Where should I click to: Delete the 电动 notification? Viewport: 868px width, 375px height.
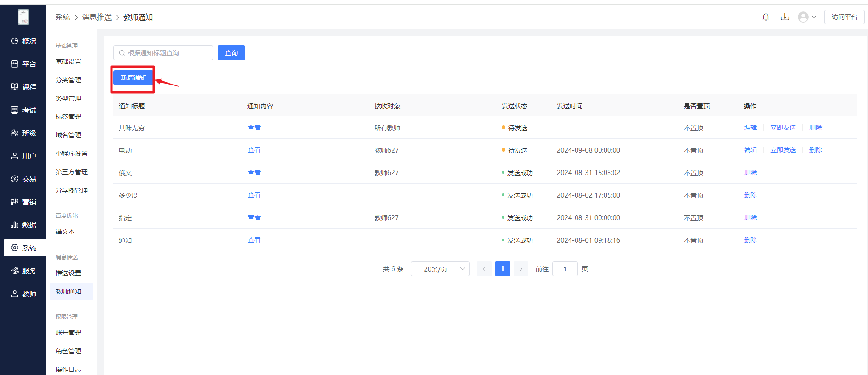click(x=816, y=150)
